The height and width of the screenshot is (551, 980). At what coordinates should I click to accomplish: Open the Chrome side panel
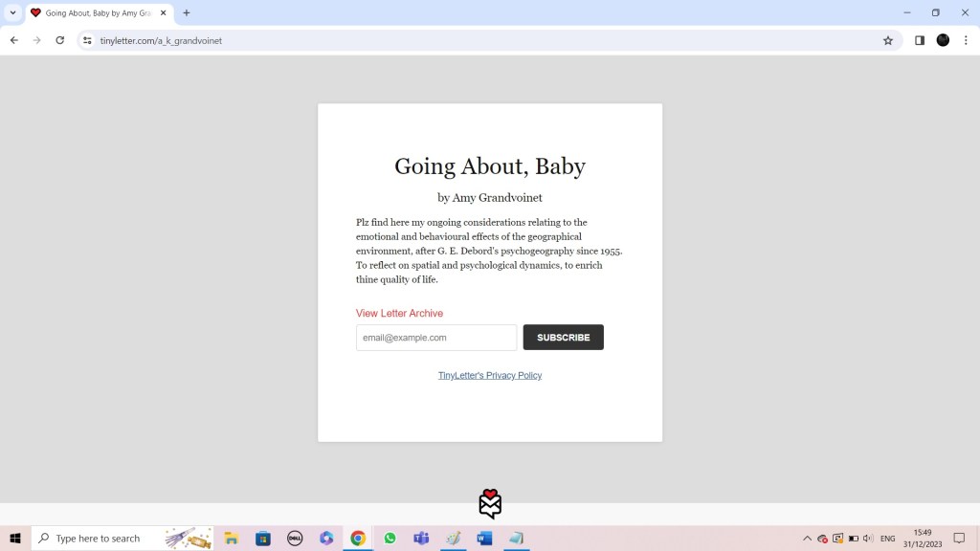pyautogui.click(x=919, y=40)
